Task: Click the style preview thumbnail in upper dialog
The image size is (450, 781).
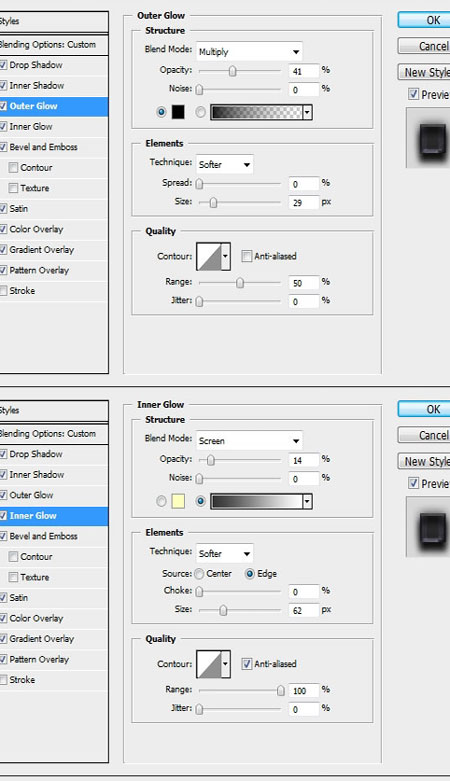Action: pos(428,137)
